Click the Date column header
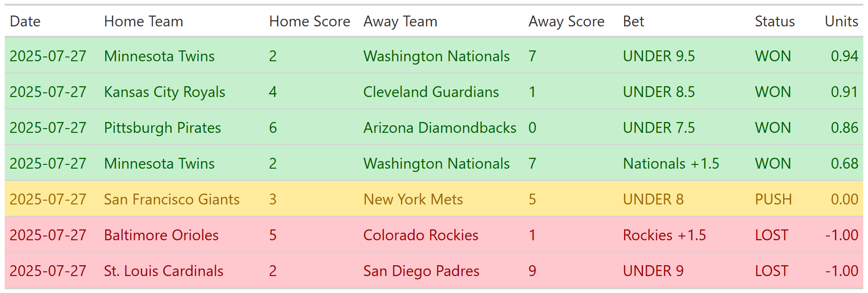The height and width of the screenshot is (293, 868). [25, 21]
